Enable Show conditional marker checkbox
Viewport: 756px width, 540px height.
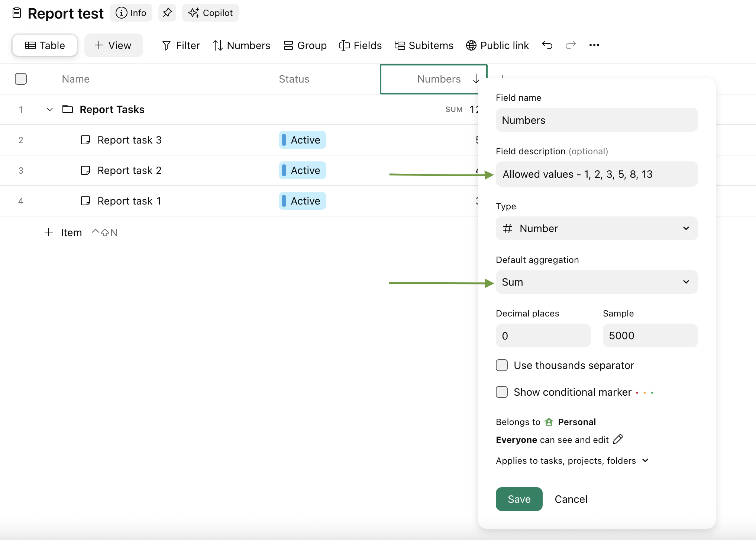click(x=502, y=392)
